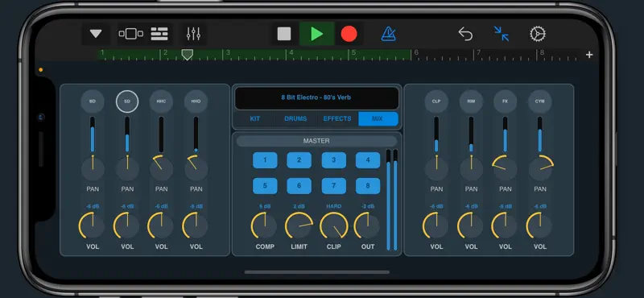
Task: Click the SD channel pan knob
Action: [x=127, y=168]
